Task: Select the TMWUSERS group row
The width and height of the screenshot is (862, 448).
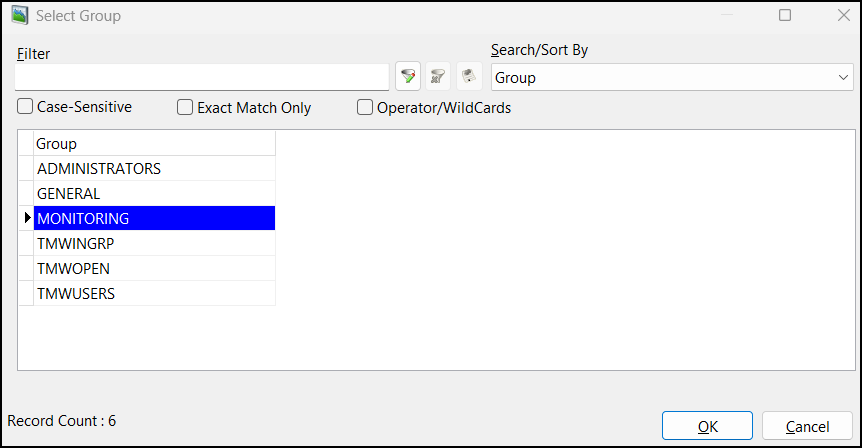Action: click(x=154, y=293)
